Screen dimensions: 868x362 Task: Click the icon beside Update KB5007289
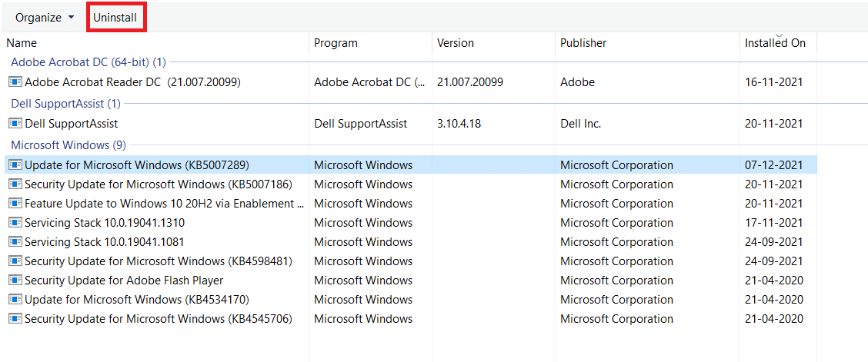coord(15,165)
